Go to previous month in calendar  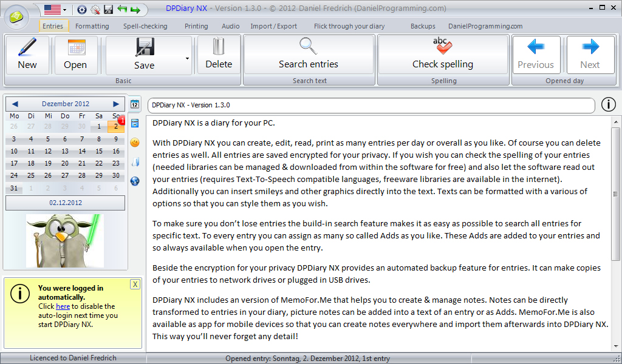click(x=15, y=104)
